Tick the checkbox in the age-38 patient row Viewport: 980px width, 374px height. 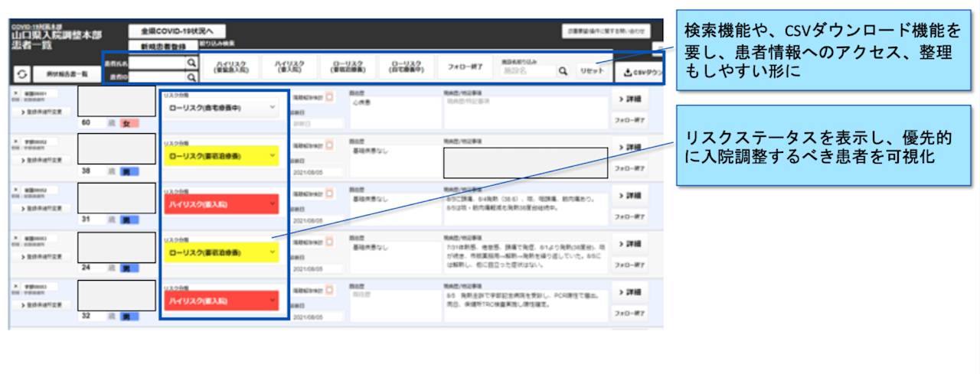pos(330,145)
